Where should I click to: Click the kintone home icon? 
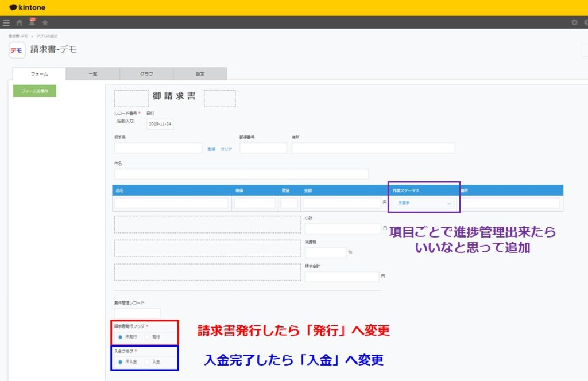click(18, 22)
